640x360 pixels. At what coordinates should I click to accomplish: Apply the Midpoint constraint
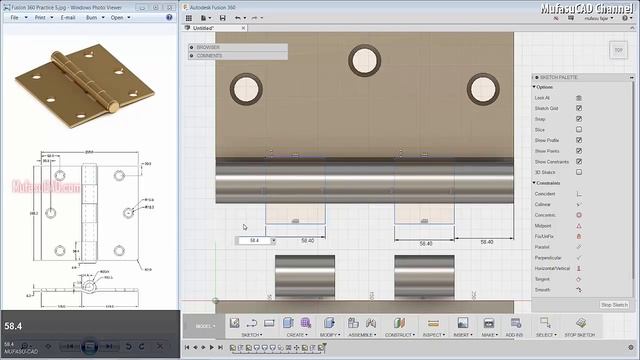pos(579,226)
